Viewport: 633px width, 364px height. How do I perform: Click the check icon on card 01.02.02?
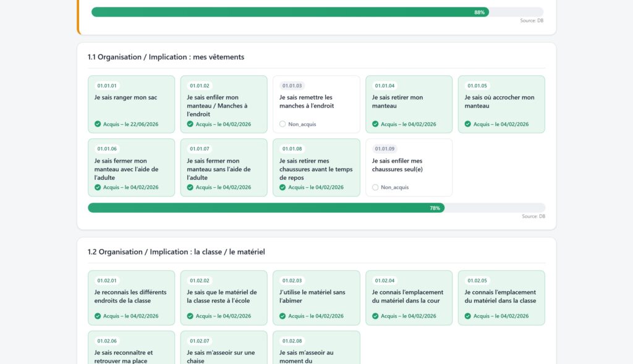click(x=190, y=316)
